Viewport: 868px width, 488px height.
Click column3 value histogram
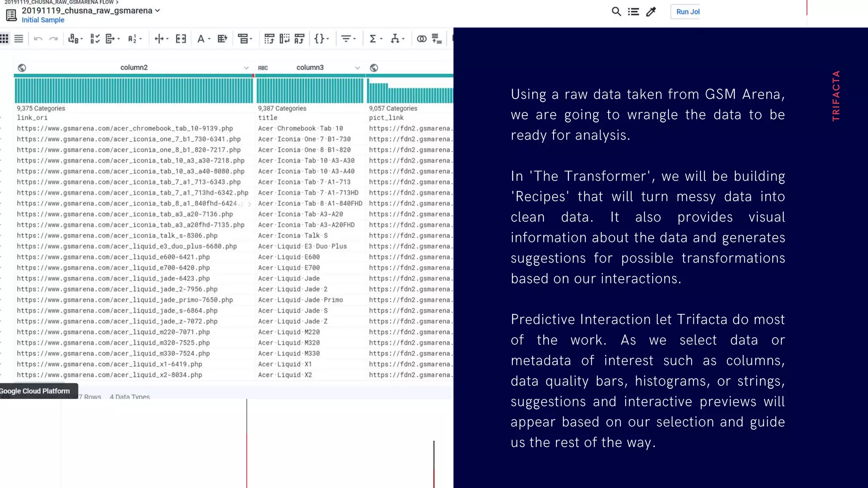310,91
